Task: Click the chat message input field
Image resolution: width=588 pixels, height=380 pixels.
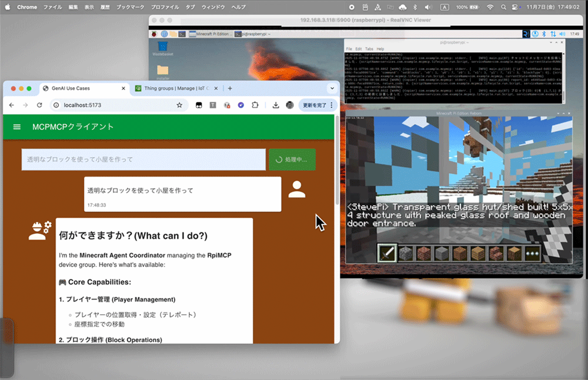Action: (x=143, y=159)
